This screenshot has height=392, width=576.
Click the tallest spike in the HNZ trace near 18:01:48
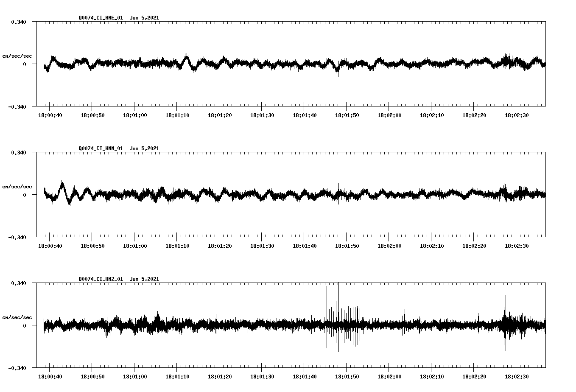pyautogui.click(x=338, y=317)
